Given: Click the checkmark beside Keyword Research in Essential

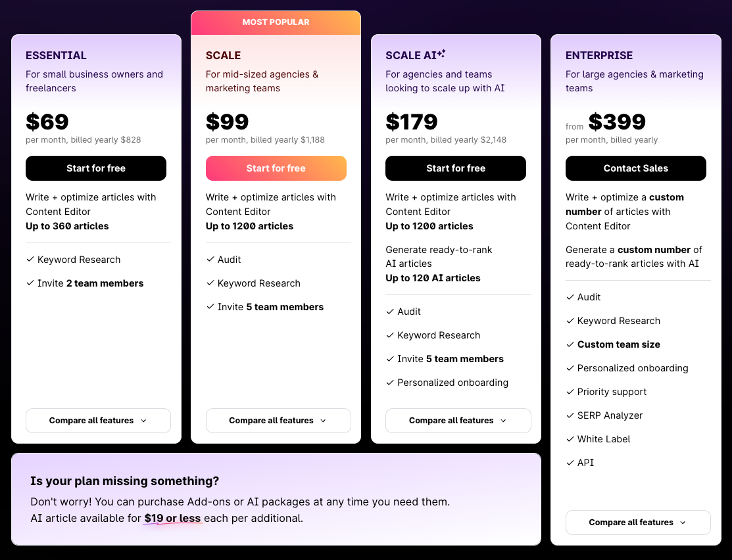Looking at the screenshot, I should tap(30, 260).
